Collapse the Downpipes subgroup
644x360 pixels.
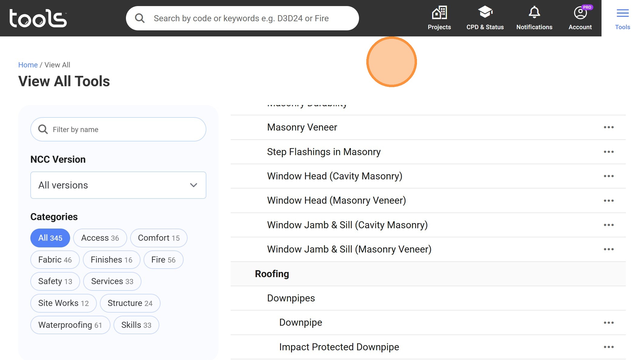[291, 298]
